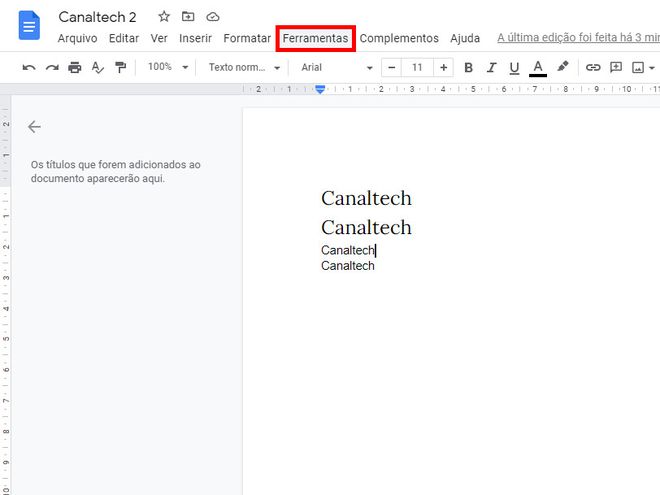Close the outline panel with back arrow
Viewport: 660px width, 495px height.
(x=34, y=127)
